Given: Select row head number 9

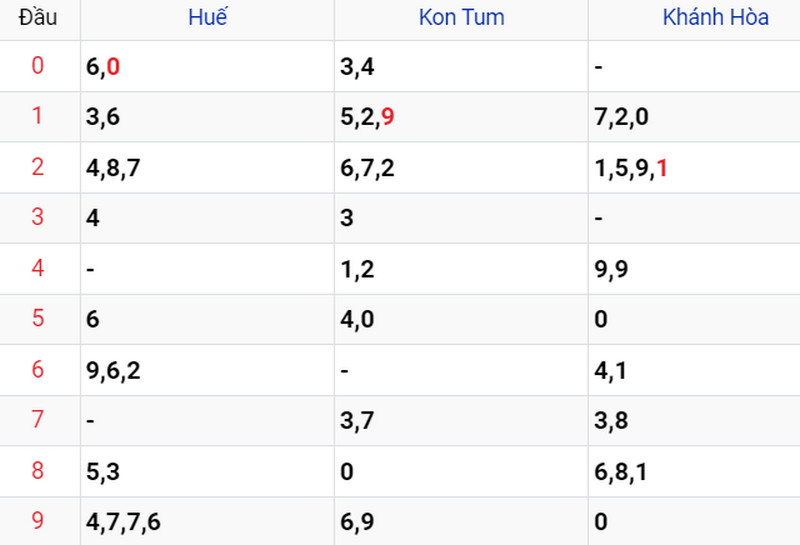Looking at the screenshot, I should click(x=38, y=521).
